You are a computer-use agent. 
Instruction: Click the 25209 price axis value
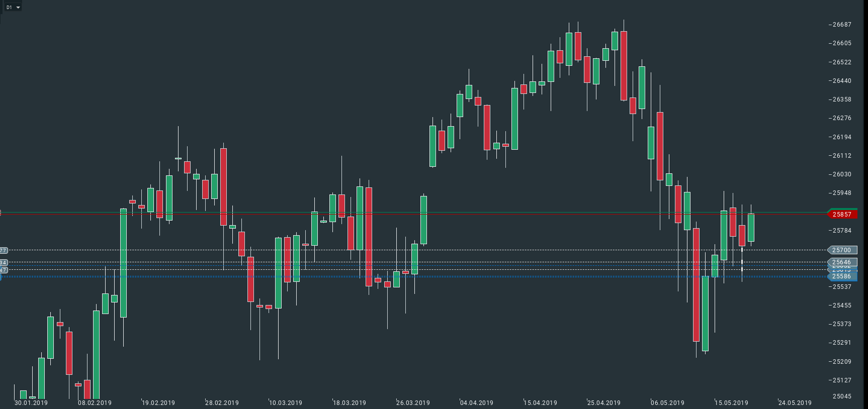point(842,362)
